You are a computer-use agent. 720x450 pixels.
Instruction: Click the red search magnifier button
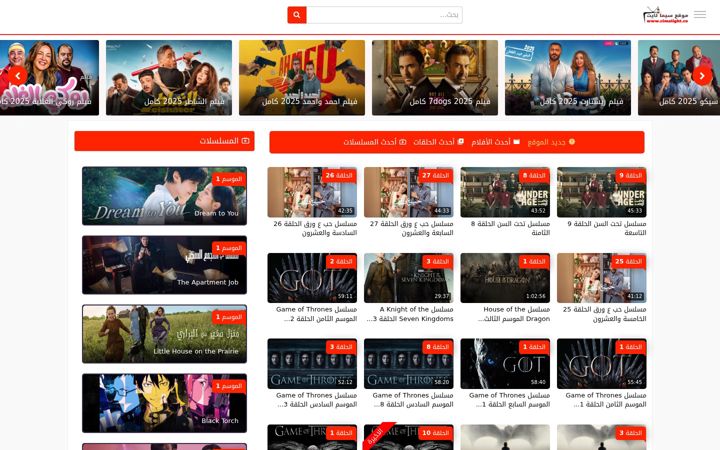[297, 15]
